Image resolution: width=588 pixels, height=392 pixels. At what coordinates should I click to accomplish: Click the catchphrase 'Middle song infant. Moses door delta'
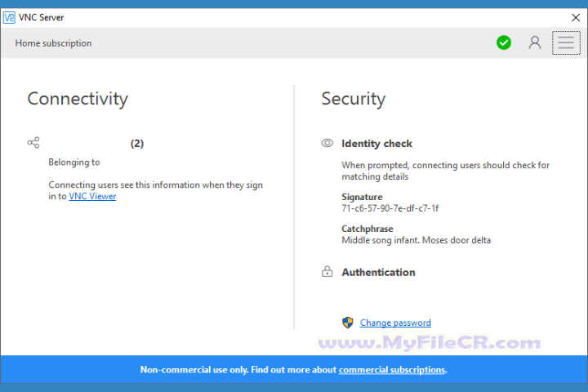416,240
